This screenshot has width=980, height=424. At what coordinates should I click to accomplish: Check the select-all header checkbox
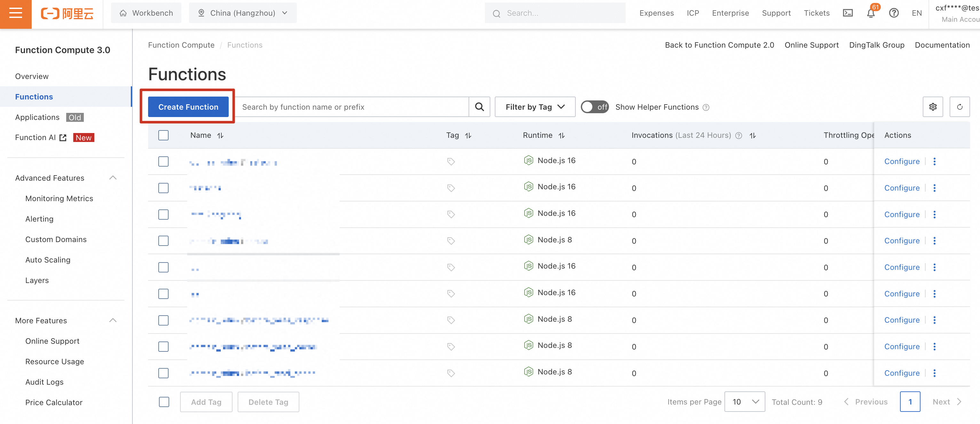[x=163, y=135]
